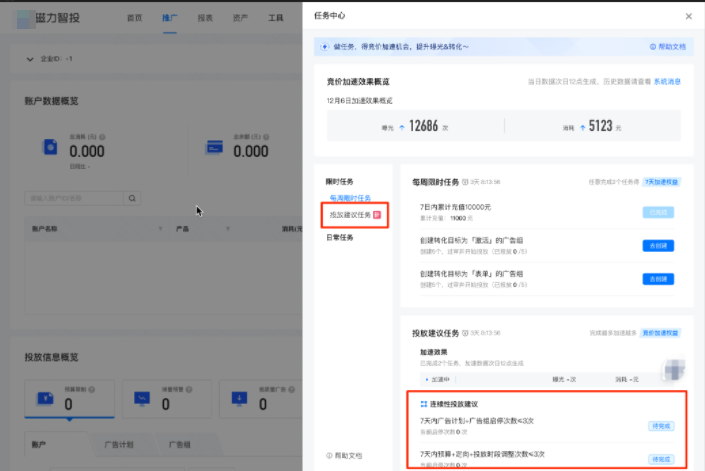Image resolution: width=705 pixels, height=471 pixels.
Task: Click the 曝光 up-arrow icon
Action: 402,128
